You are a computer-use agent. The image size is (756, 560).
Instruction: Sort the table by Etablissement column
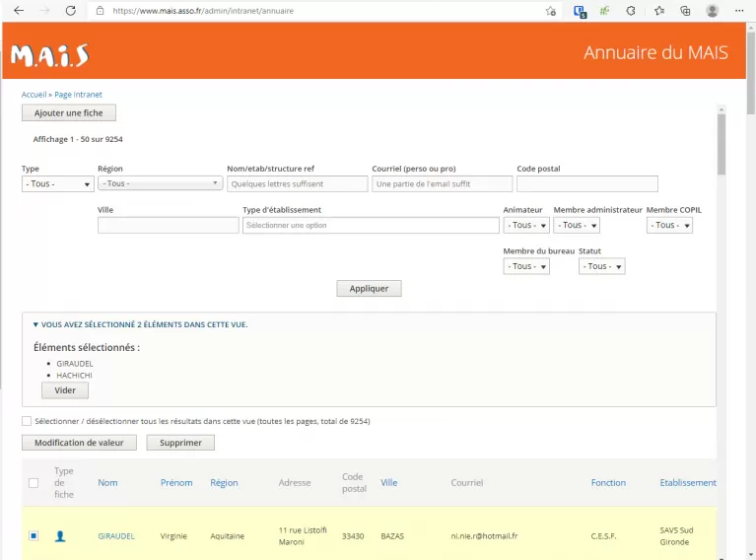click(688, 482)
